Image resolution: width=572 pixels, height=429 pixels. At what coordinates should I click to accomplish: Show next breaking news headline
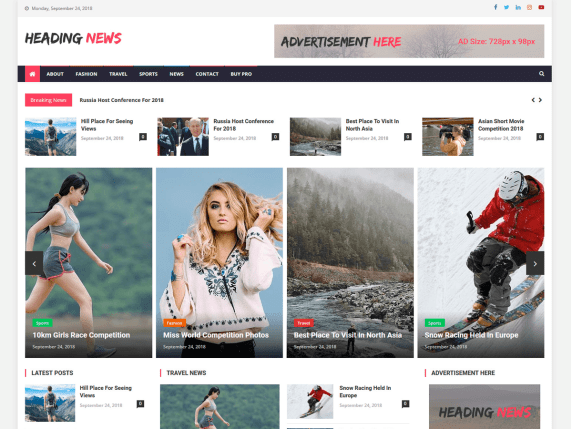pyautogui.click(x=540, y=100)
